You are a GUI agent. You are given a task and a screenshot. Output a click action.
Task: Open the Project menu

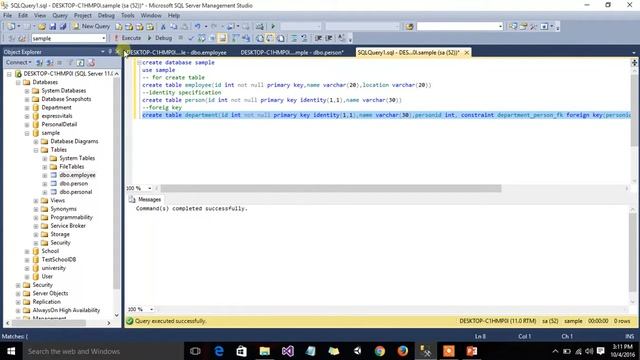(x=82, y=15)
